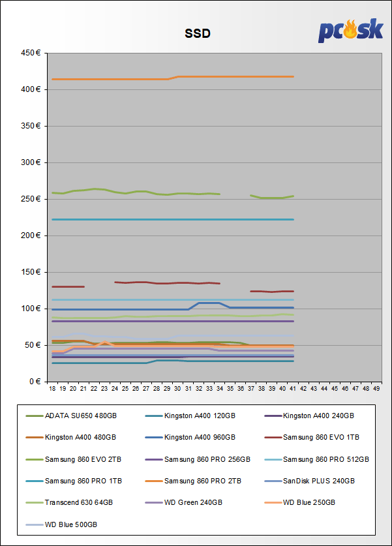Click the light blue Samsung 860 PRO 512GB line

coord(173,300)
